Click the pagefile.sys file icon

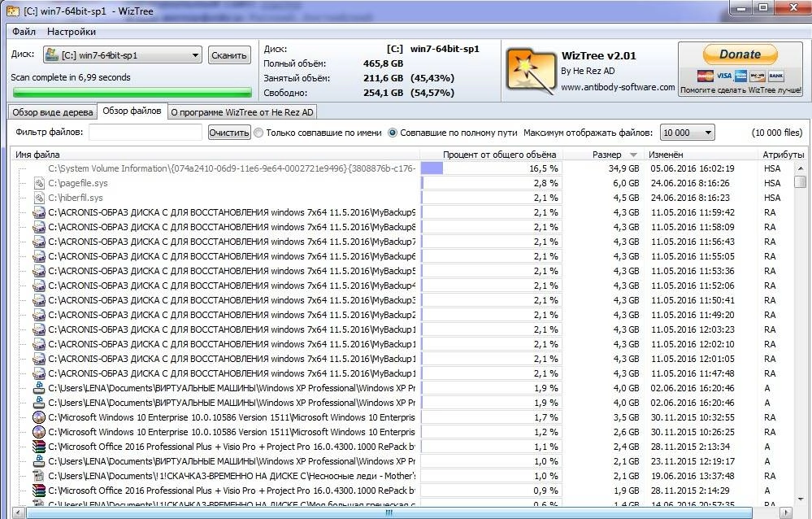pos(39,183)
